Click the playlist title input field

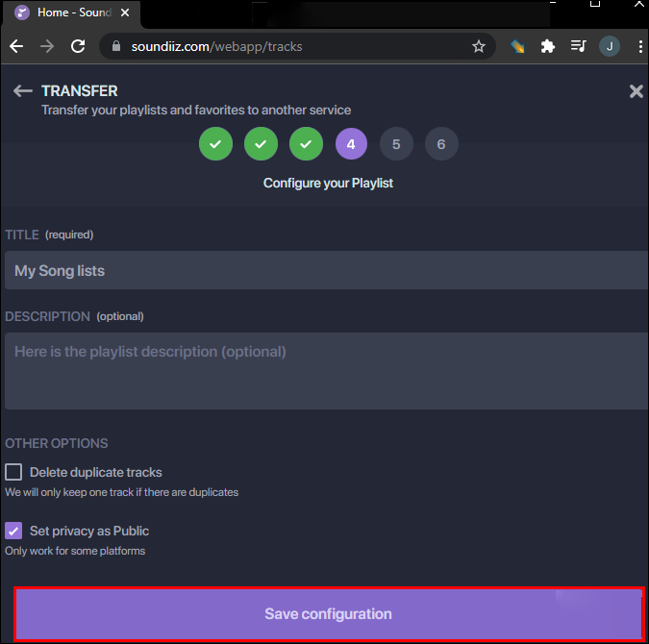[x=325, y=271]
